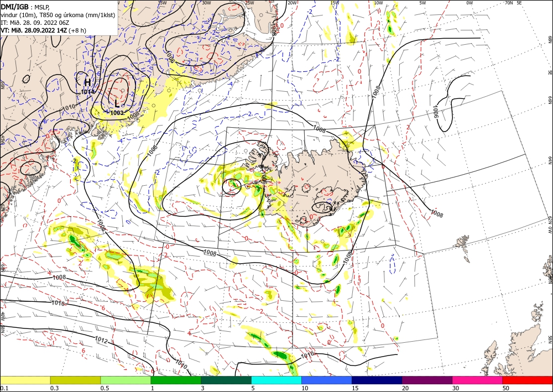
Task: Click the legend value '0.5'
Action: (105, 388)
